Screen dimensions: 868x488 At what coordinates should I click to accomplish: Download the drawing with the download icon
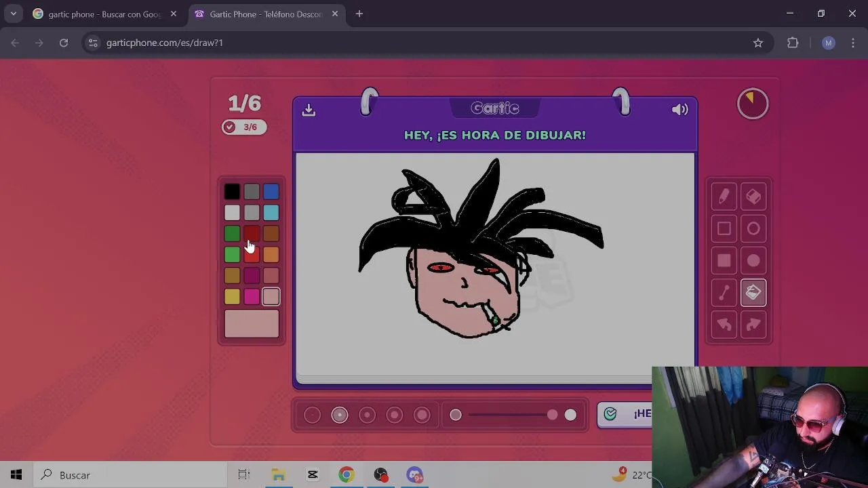(x=309, y=110)
